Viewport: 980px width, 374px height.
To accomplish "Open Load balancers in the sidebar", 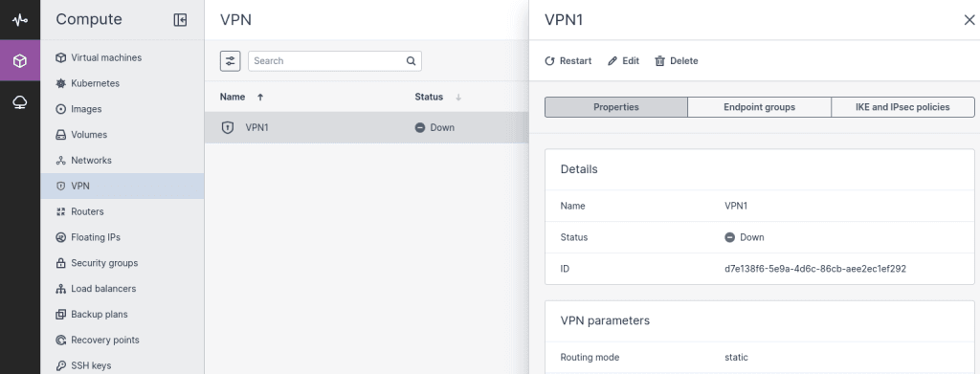I will click(x=122, y=289).
